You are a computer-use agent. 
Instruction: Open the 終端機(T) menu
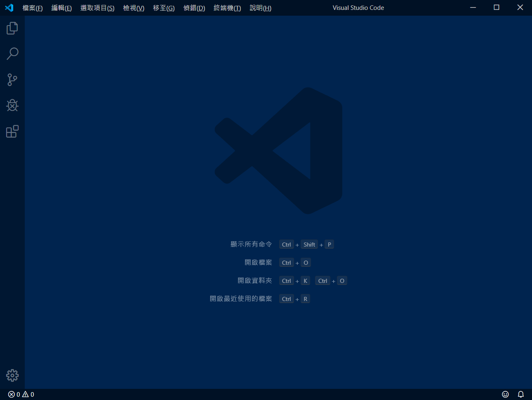[227, 8]
